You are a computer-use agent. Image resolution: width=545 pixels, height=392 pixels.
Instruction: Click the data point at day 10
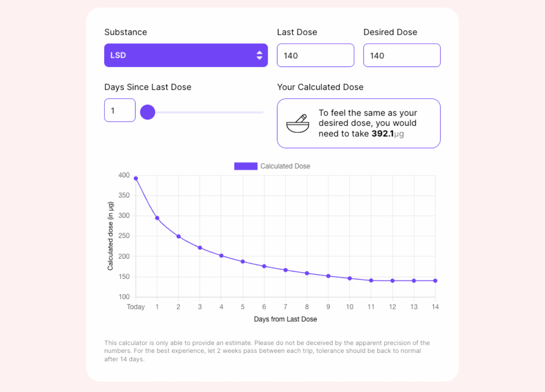point(349,278)
